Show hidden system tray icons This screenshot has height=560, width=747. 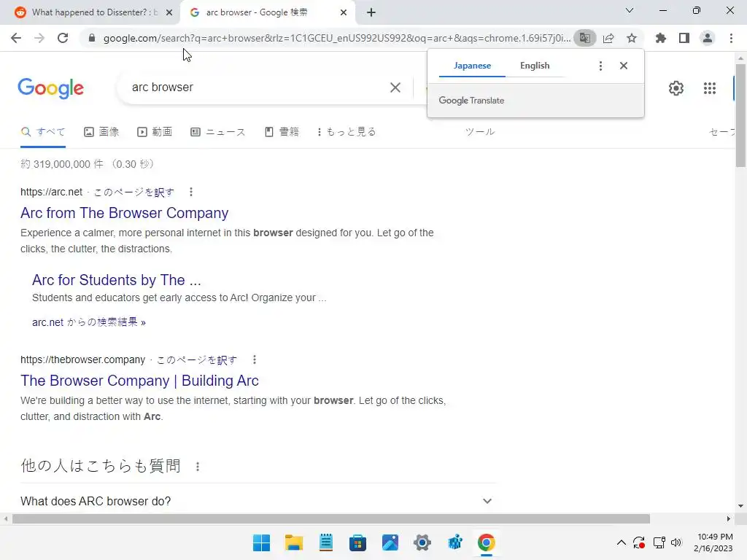[622, 542]
